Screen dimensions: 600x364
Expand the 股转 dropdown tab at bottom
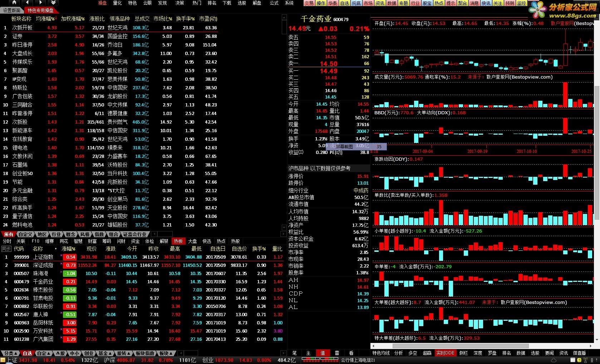(x=124, y=353)
